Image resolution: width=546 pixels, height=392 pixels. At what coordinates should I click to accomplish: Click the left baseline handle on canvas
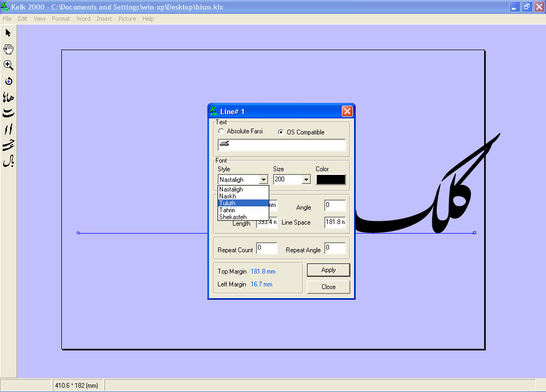point(78,233)
